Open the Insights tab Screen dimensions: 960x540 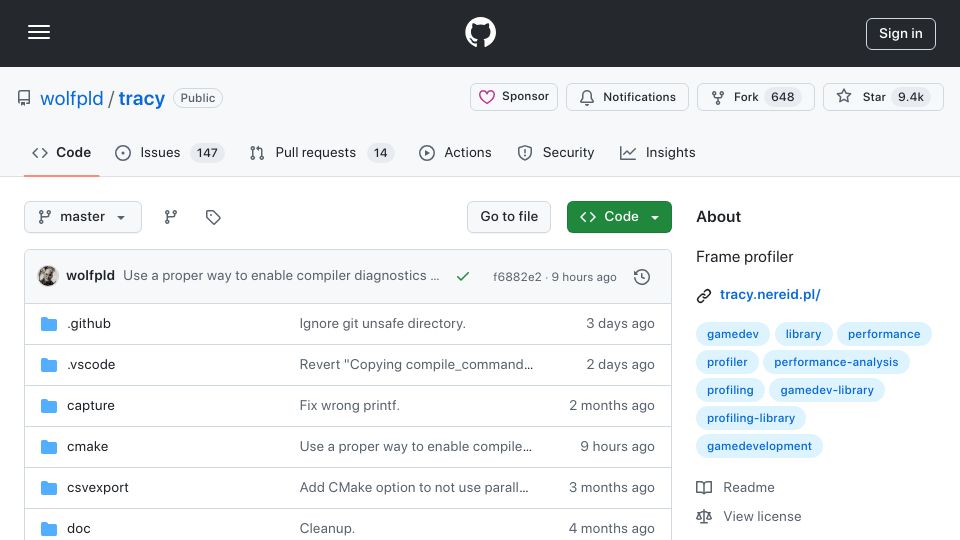658,152
